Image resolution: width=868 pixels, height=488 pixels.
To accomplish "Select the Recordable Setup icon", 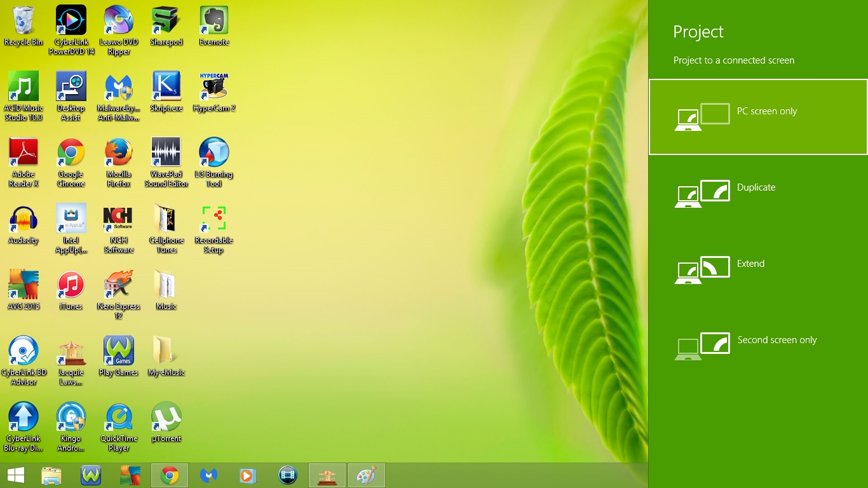I will pos(214,229).
